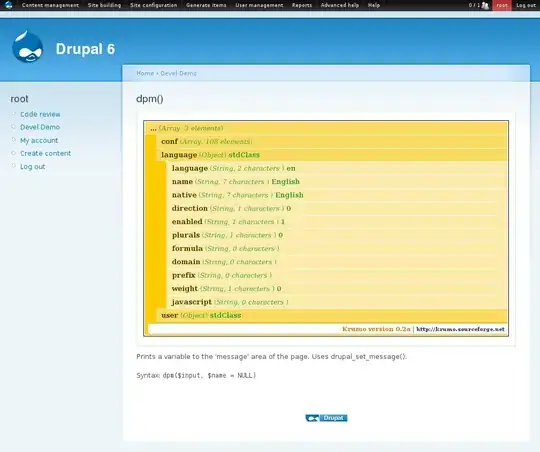540x452 pixels.
Task: Click the domain string row
Action: click(x=337, y=262)
